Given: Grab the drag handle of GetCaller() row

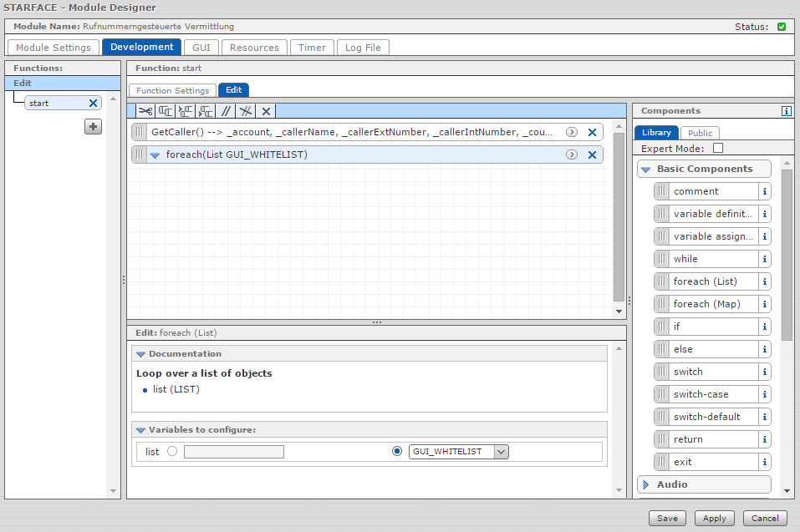Looking at the screenshot, I should point(140,132).
